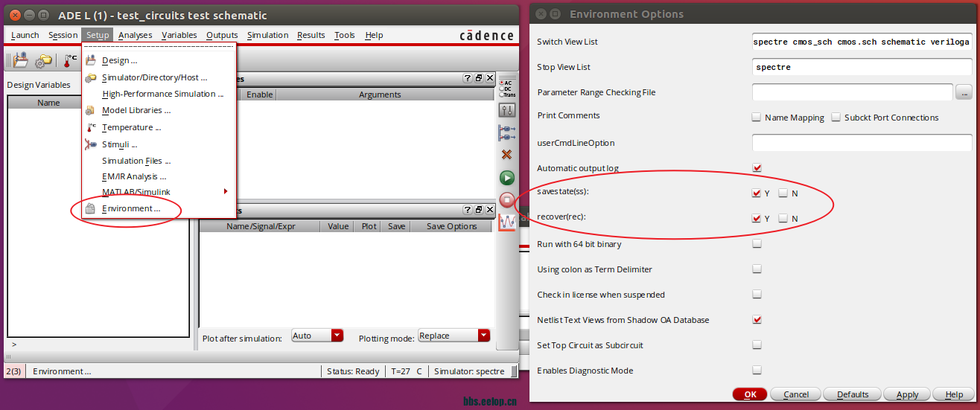Viewport: 980px width, 410px height.
Task: Choose Environment from the Setup menu
Action: pyautogui.click(x=131, y=209)
